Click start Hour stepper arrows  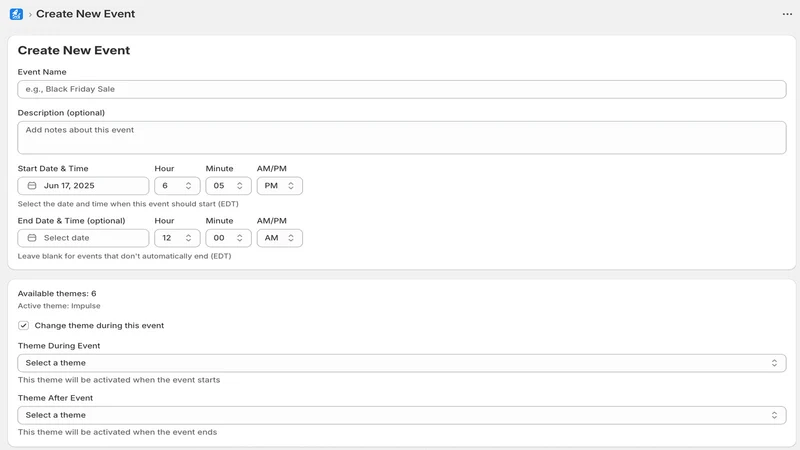point(188,186)
